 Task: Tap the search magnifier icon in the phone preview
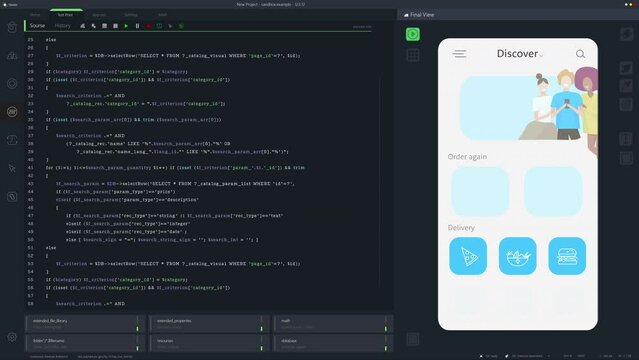coord(580,54)
